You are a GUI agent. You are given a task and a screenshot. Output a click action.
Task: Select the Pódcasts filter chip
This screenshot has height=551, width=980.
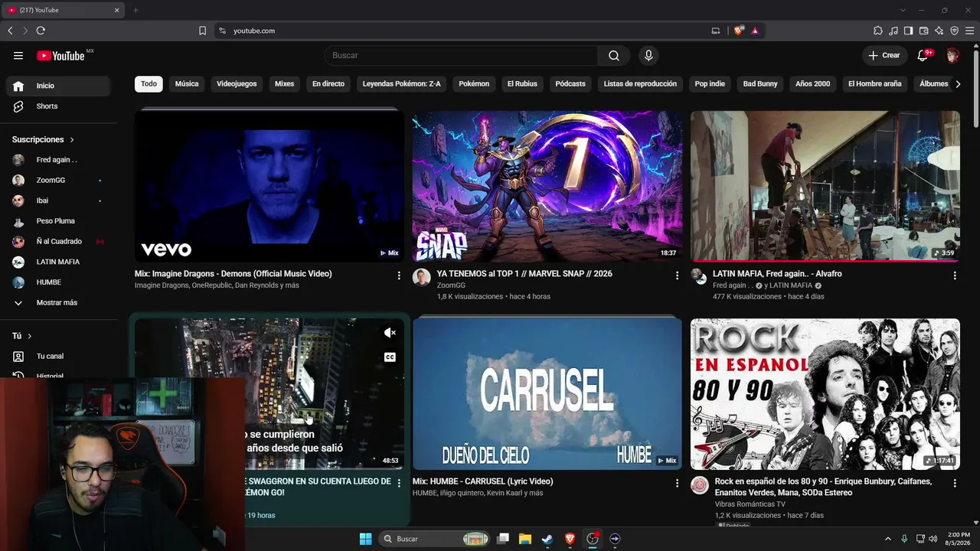(570, 84)
